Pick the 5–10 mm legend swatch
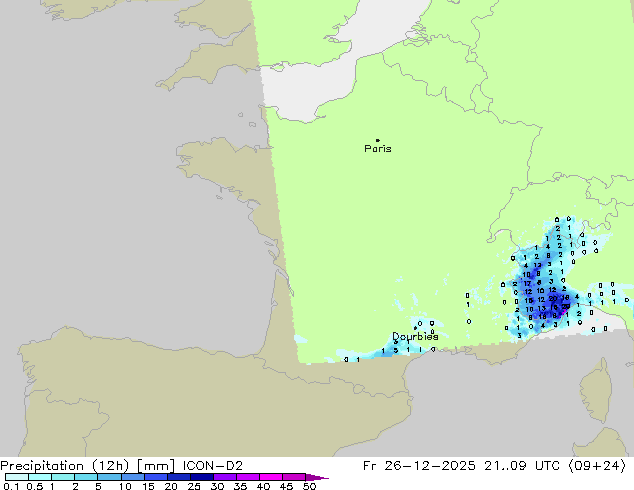 [109, 477]
